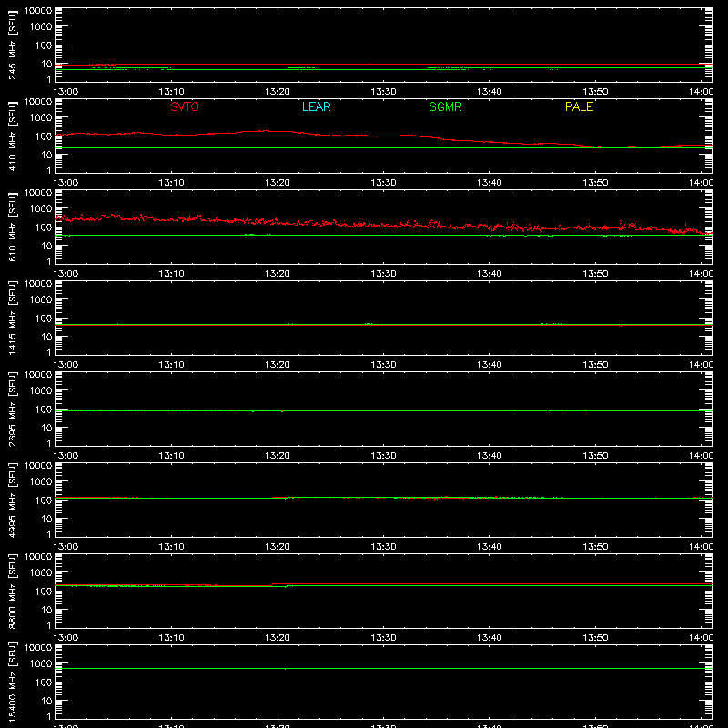Click the 1000 tick label on 410 MHz axis
The width and height of the screenshot is (728, 728).
(41, 118)
